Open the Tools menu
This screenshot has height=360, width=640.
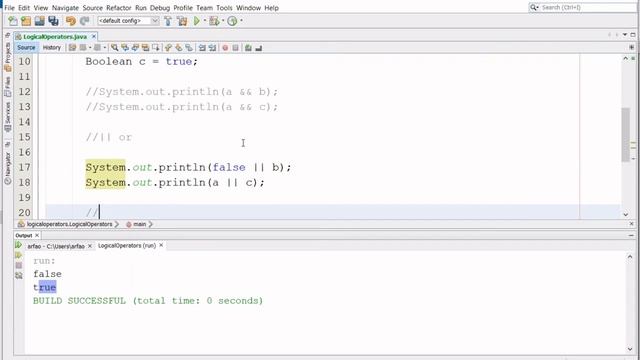[224, 8]
